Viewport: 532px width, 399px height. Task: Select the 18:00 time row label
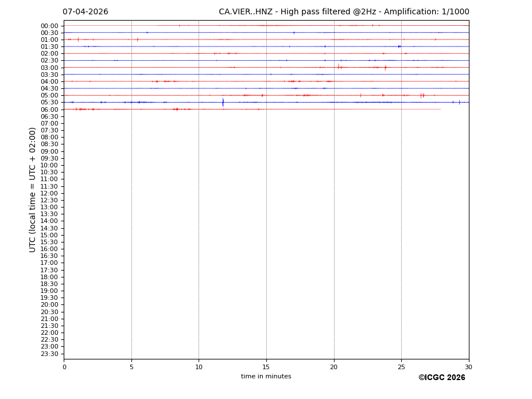pos(49,277)
